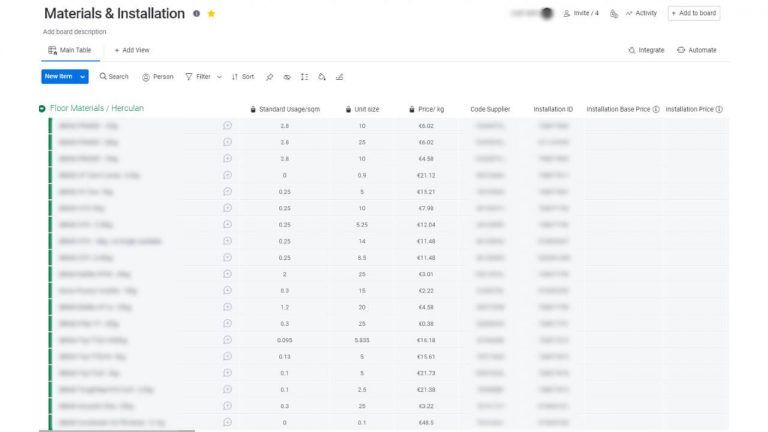Open conversation icon in the €3.22 row
The image size is (768, 432).
227,406
